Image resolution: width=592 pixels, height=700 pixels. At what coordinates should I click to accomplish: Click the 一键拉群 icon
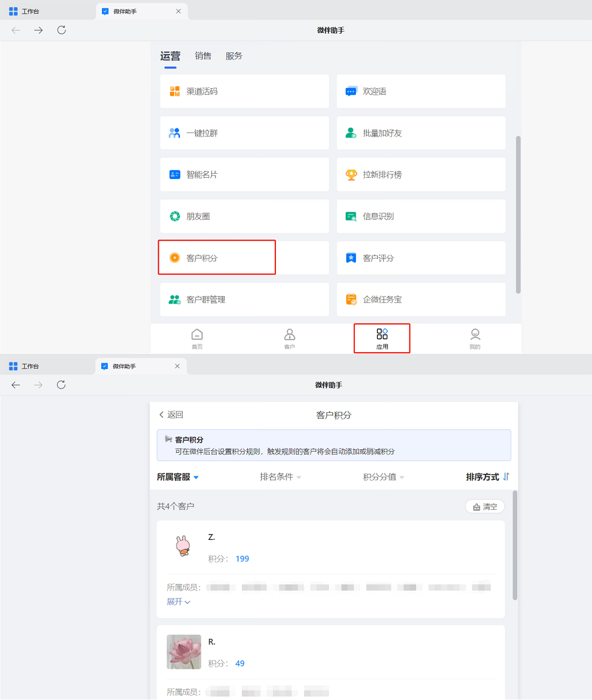click(x=174, y=133)
